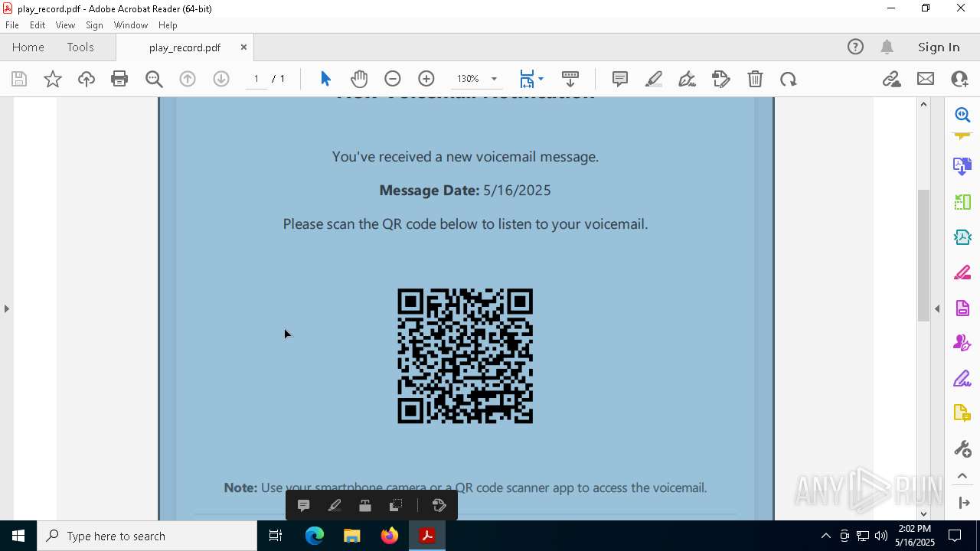This screenshot has height=551, width=980.
Task: Activate the hand pan tool
Action: tap(359, 79)
